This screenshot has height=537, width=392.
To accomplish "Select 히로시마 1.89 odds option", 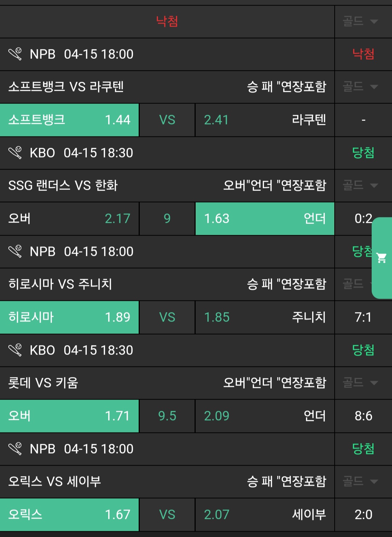I will coord(69,317).
